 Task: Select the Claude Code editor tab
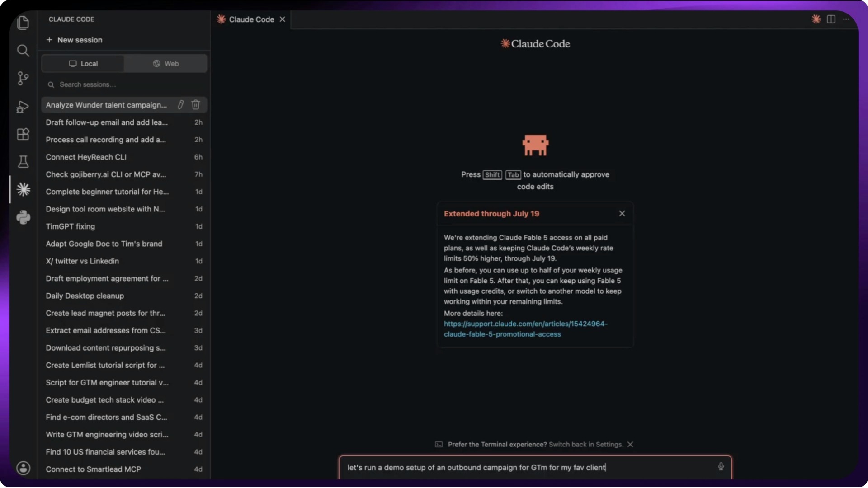tap(251, 19)
